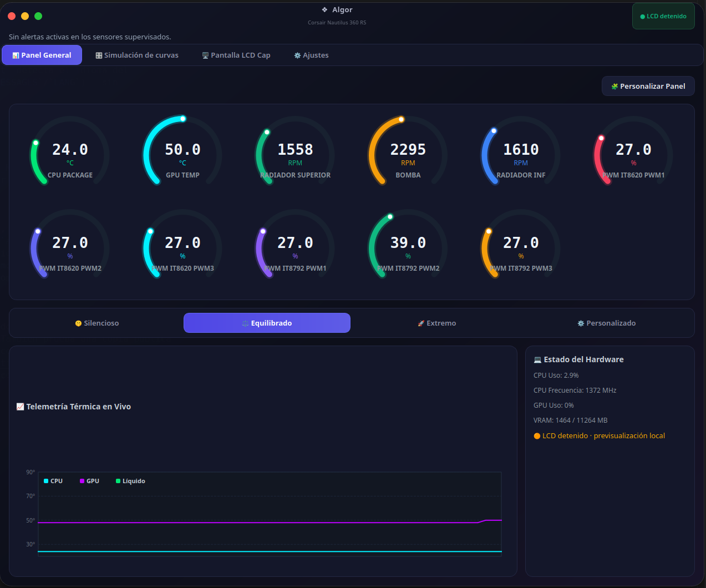Click the orange status dot for LCD detenido
The height and width of the screenshot is (588, 706).
point(537,436)
